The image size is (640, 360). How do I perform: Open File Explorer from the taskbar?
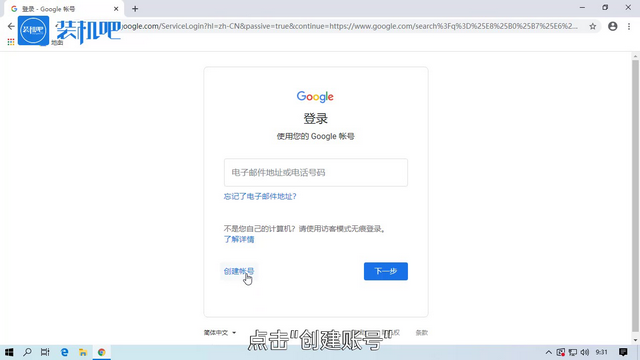tap(83, 352)
